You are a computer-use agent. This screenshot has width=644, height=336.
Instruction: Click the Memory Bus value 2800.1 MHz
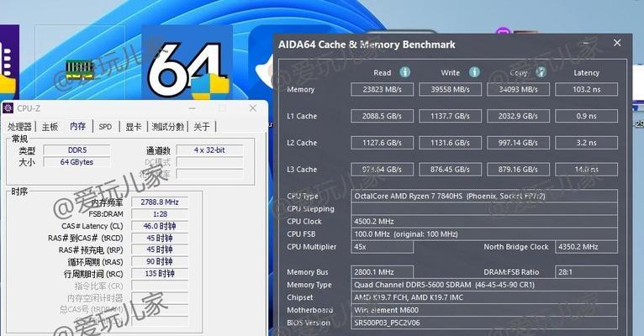[382, 272]
